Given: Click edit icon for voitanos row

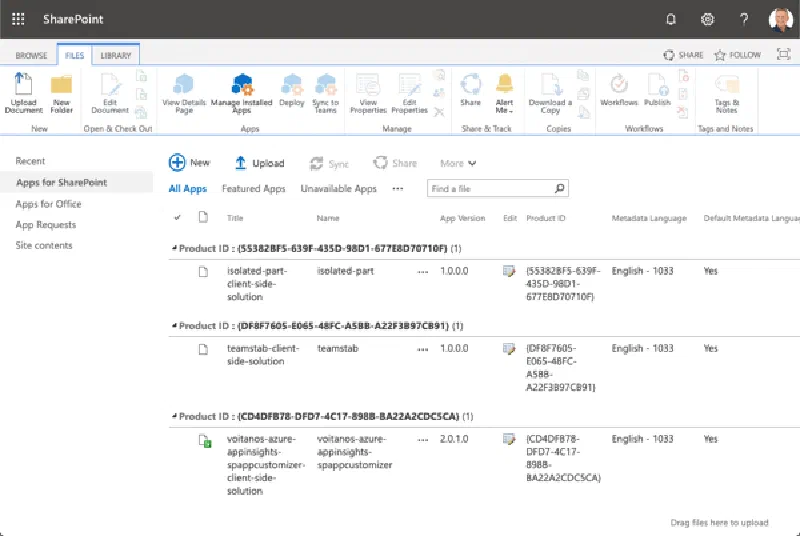Looking at the screenshot, I should [509, 439].
